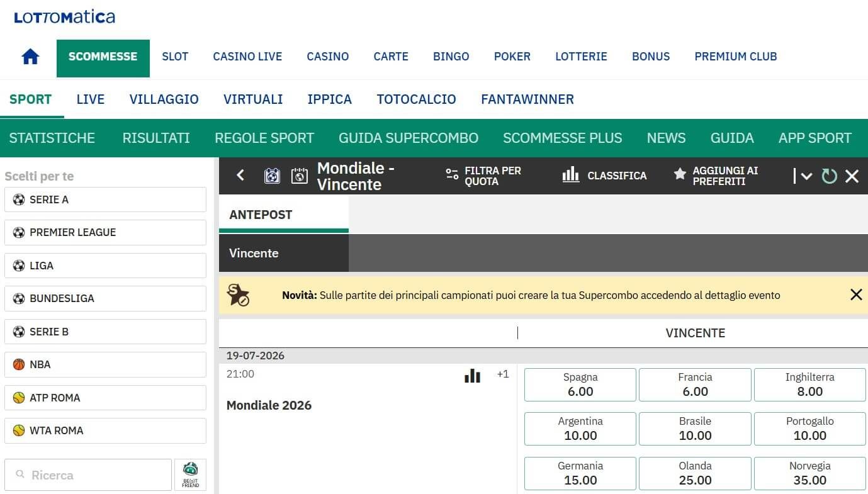
Task: Open the Be(s)t Friend assistant icon
Action: tap(190, 474)
